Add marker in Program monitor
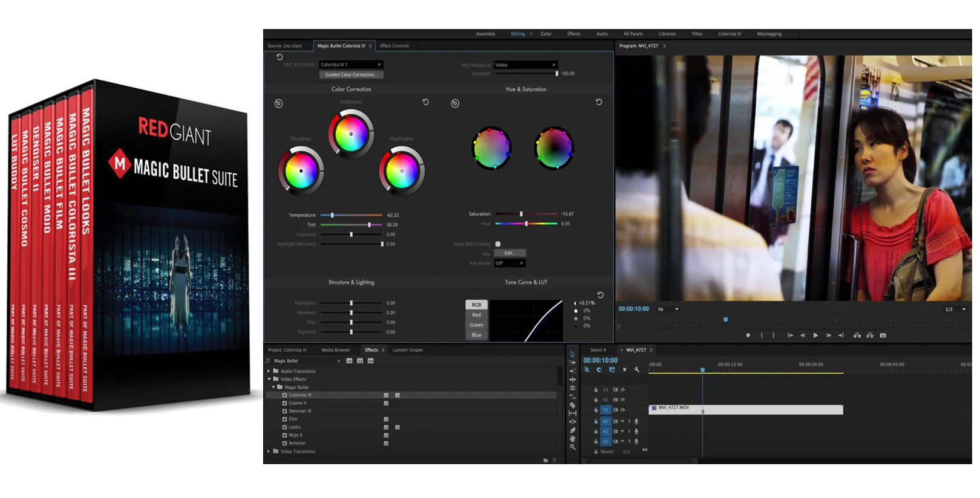Screen dimensions: 980x498 click(748, 335)
